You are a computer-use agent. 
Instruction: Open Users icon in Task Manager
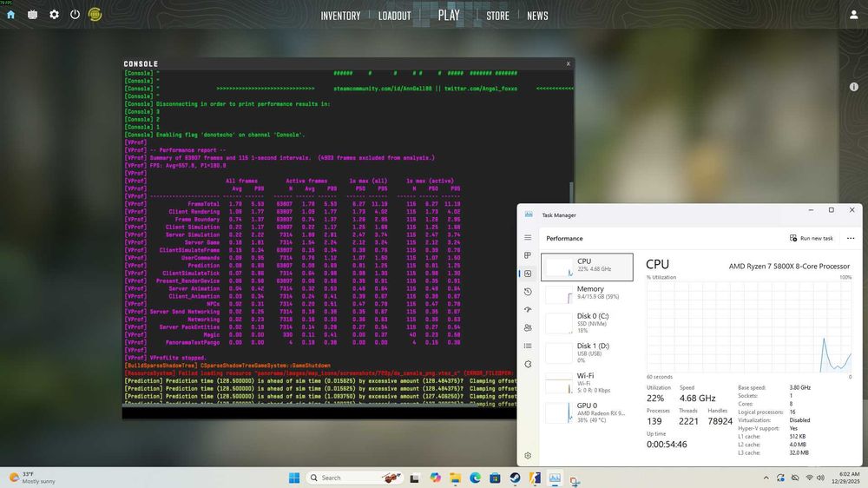(x=528, y=328)
